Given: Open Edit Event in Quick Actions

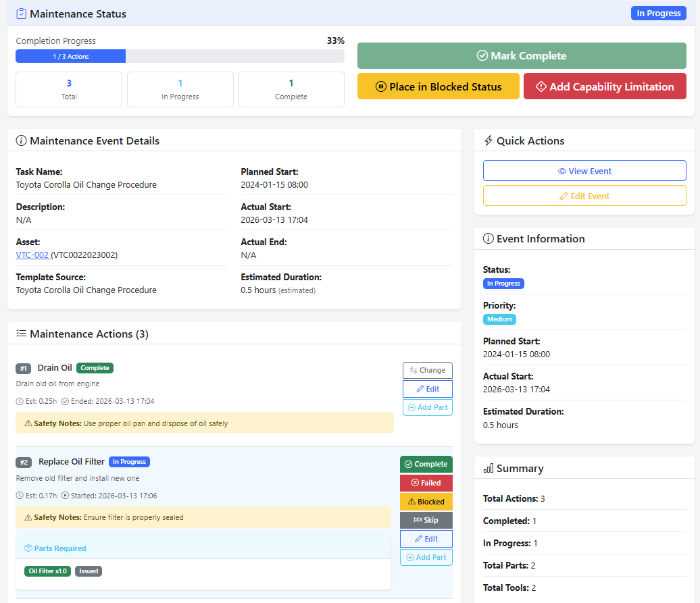Looking at the screenshot, I should [x=584, y=196].
